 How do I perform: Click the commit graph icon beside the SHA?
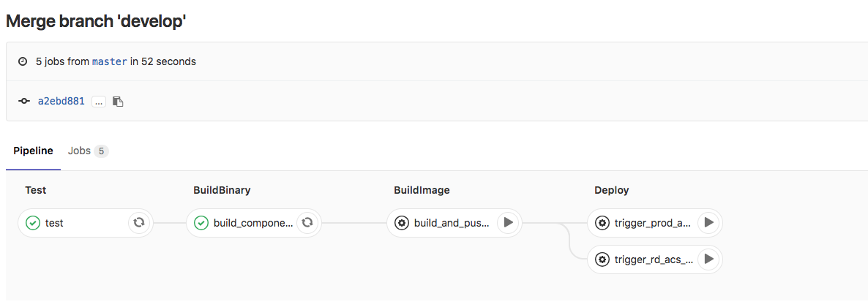[x=24, y=102]
